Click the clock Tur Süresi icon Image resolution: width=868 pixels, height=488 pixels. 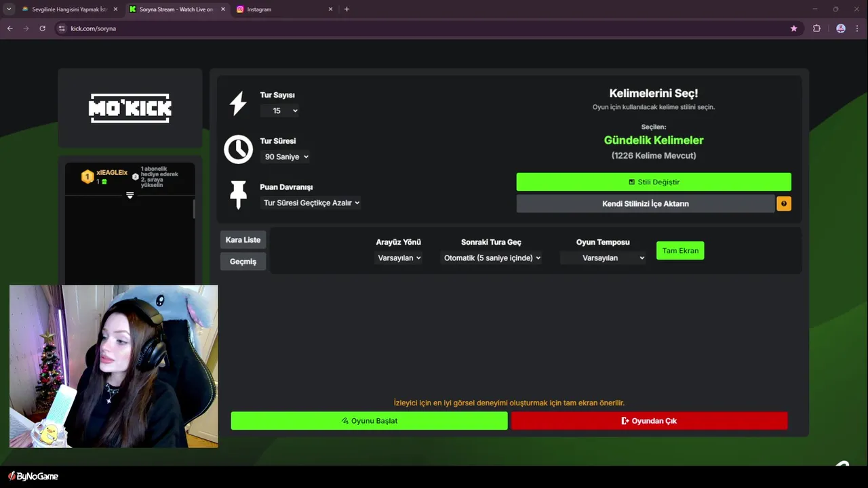(239, 149)
